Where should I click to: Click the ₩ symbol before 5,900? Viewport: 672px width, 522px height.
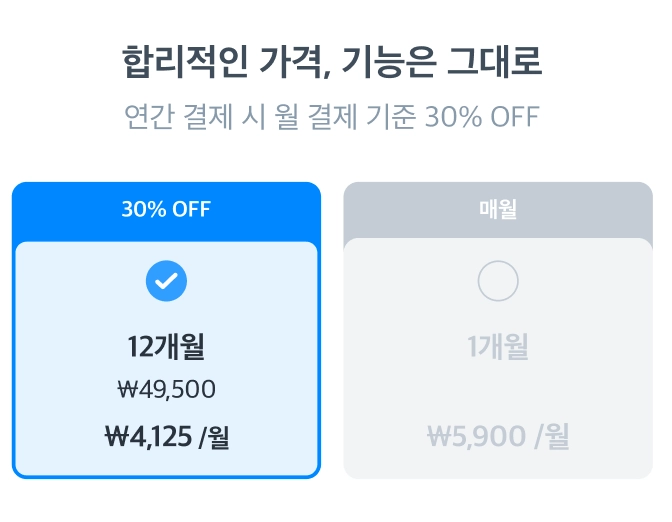coord(439,436)
